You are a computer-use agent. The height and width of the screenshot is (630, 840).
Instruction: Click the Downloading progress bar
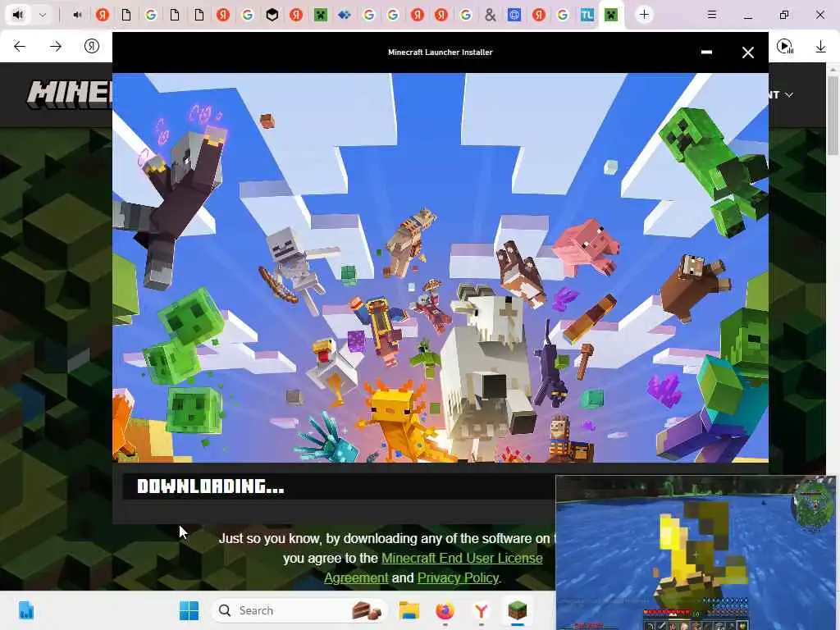click(339, 486)
